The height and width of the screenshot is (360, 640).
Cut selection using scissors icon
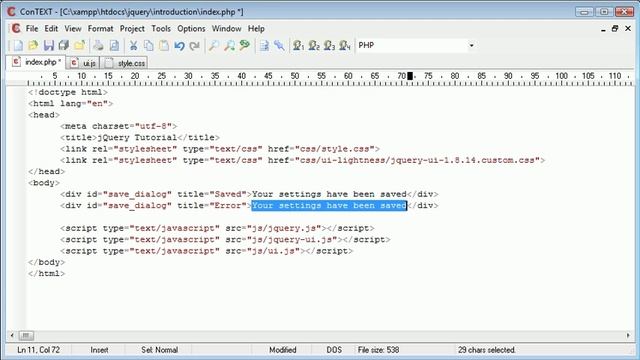coord(133,45)
